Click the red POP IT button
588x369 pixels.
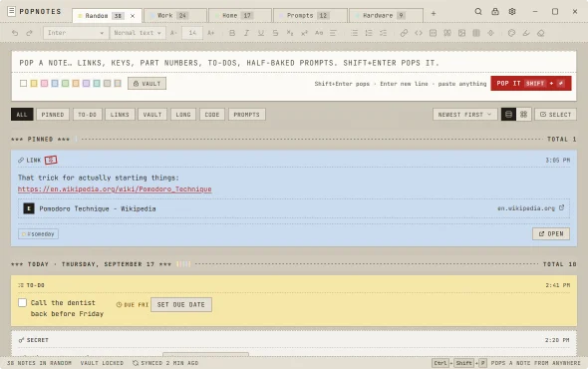coord(530,84)
